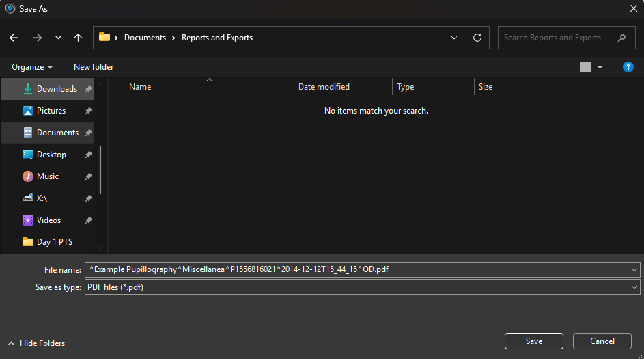Refresh the Reports and Exports folder
The height and width of the screenshot is (359, 644).
[477, 38]
